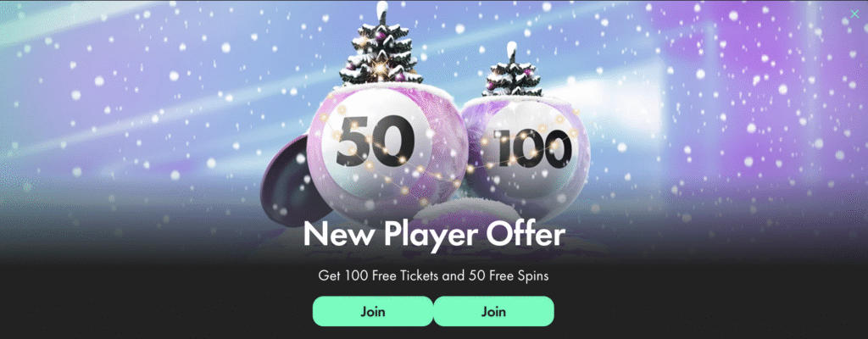Click the "New Player Offer" heading
868x339 pixels.
click(x=434, y=235)
